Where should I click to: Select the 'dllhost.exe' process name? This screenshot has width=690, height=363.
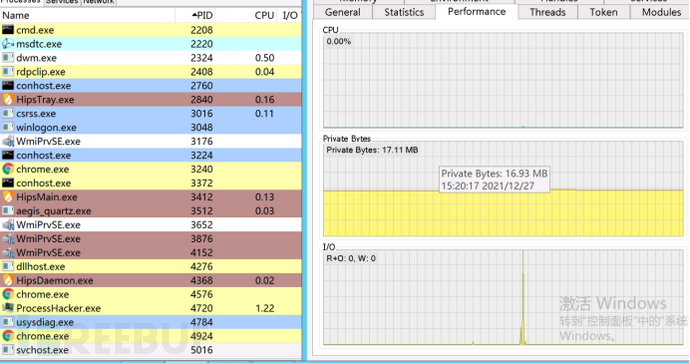pos(40,267)
